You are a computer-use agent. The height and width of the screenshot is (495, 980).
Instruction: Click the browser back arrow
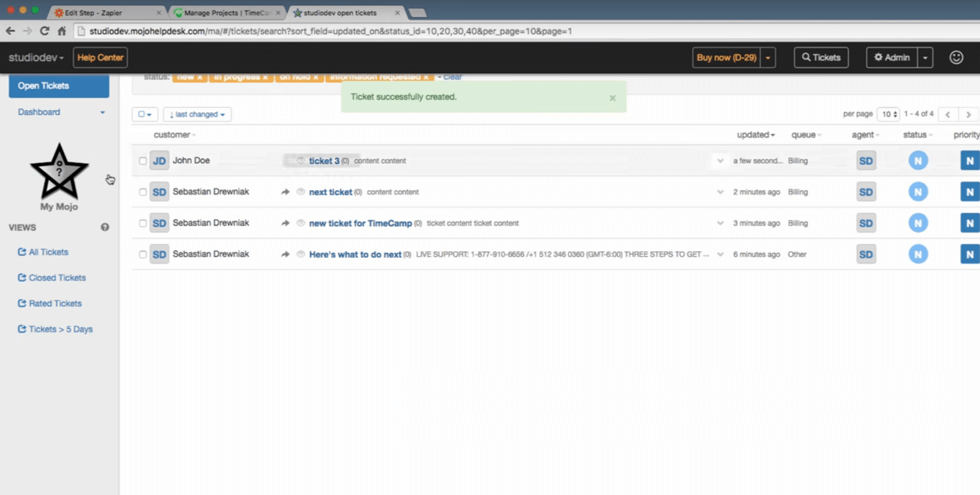10,31
